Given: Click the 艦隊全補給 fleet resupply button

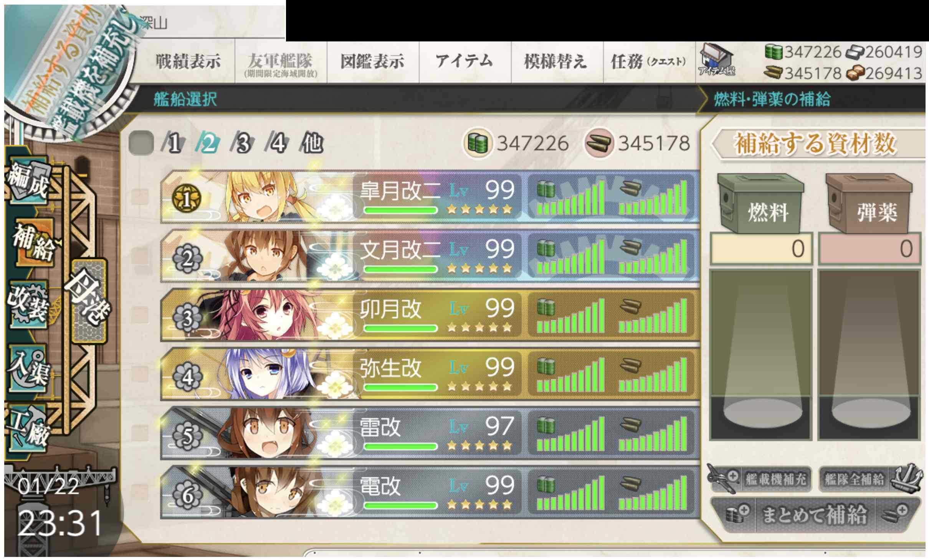Looking at the screenshot, I should [x=869, y=479].
